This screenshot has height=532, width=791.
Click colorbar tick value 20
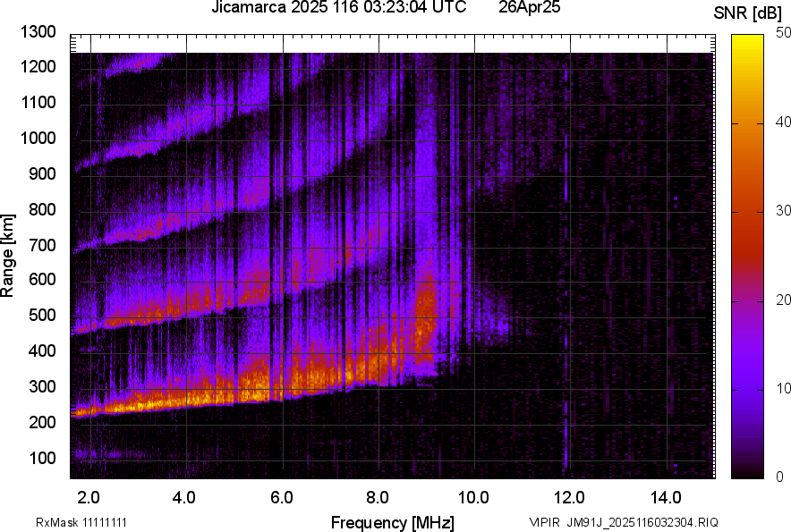(783, 300)
